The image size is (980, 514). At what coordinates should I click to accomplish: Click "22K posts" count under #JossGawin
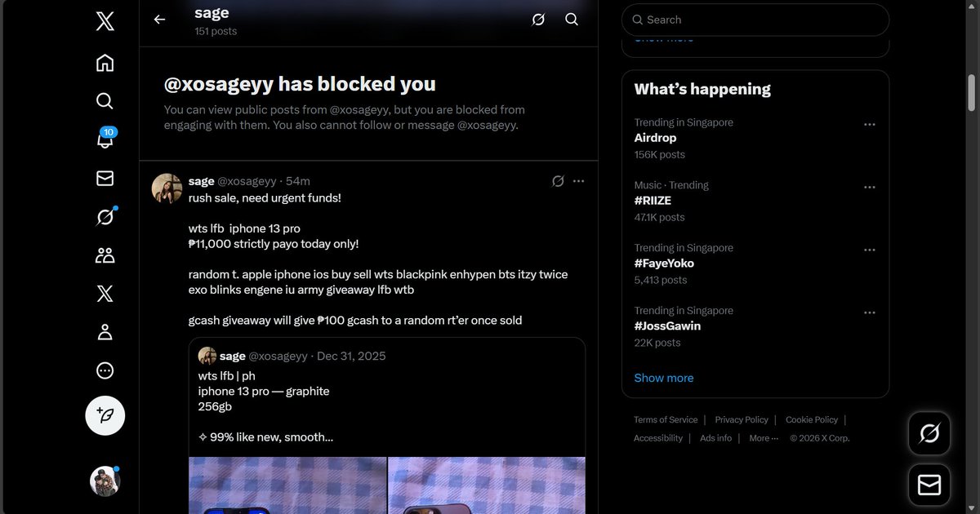[x=657, y=343]
